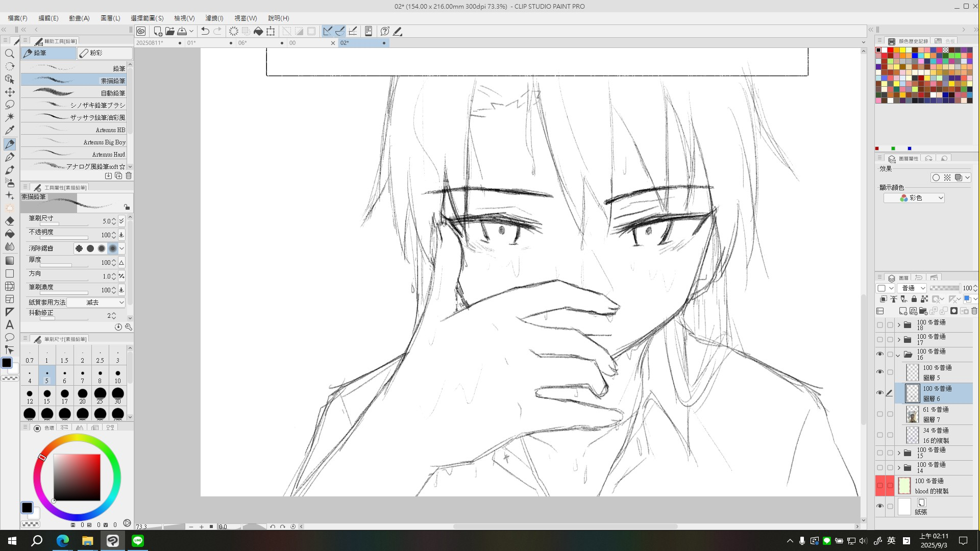Select the Fill bucket tool

10,234
